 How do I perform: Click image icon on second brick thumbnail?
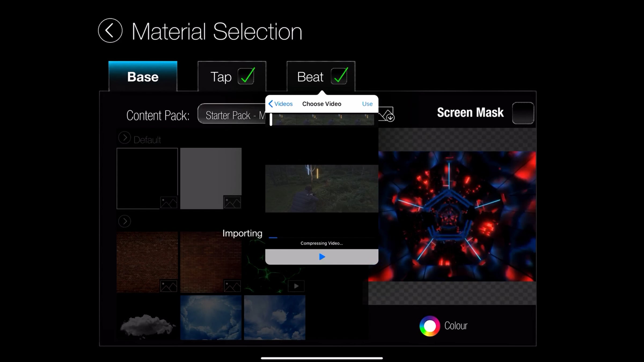(x=232, y=286)
